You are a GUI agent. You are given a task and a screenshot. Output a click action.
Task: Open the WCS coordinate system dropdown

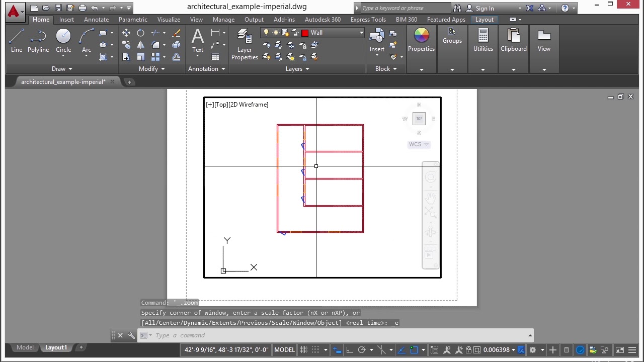pos(419,144)
